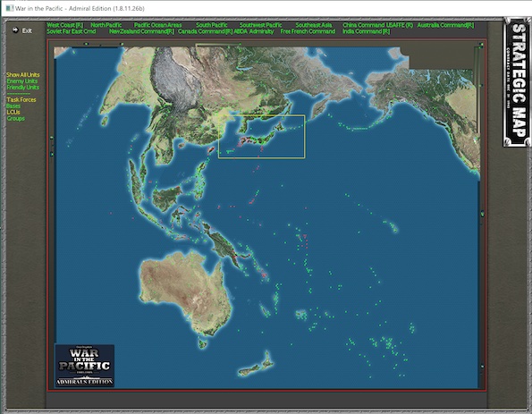The height and width of the screenshot is (414, 532).
Task: Select the Southwest Pacific command
Action: coord(260,25)
